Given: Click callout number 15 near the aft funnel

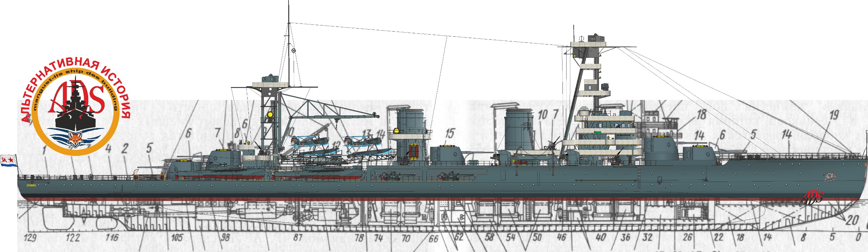Looking at the screenshot, I should point(450,133).
